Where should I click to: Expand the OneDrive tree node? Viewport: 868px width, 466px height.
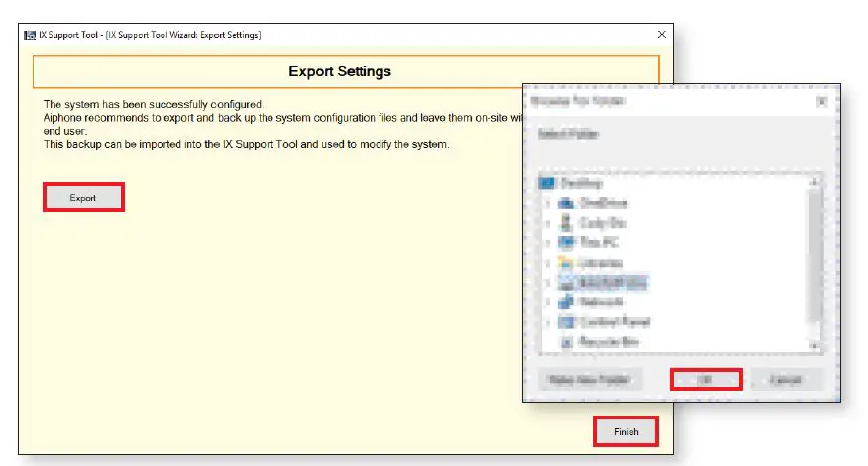pos(548,204)
